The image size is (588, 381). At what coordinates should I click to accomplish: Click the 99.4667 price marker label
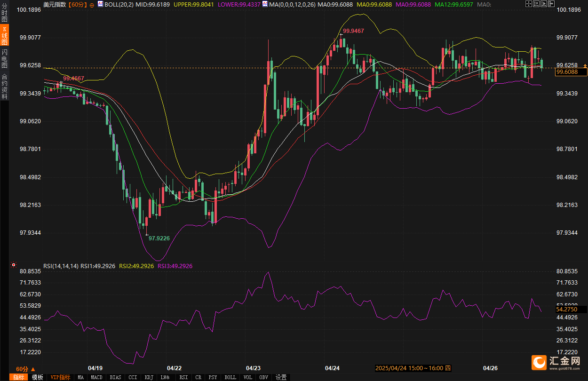click(74, 78)
